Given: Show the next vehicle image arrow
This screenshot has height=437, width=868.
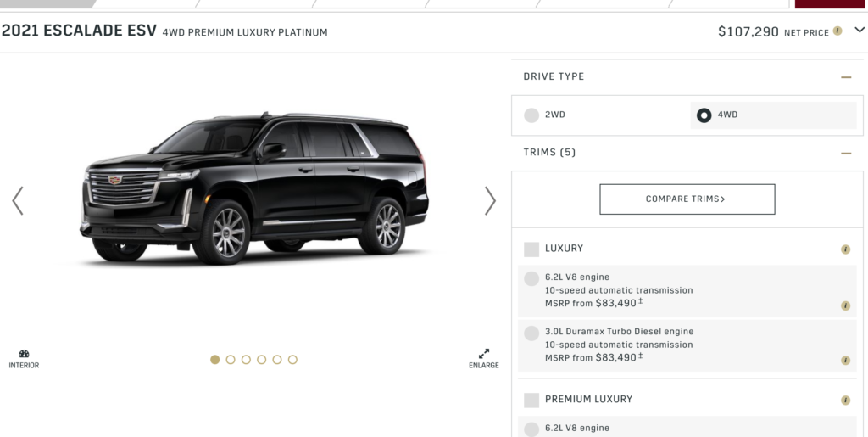Looking at the screenshot, I should tap(490, 200).
